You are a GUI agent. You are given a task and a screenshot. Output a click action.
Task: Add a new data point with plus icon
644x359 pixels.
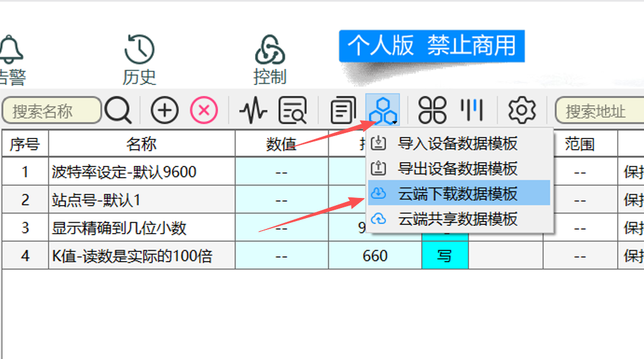pyautogui.click(x=164, y=110)
